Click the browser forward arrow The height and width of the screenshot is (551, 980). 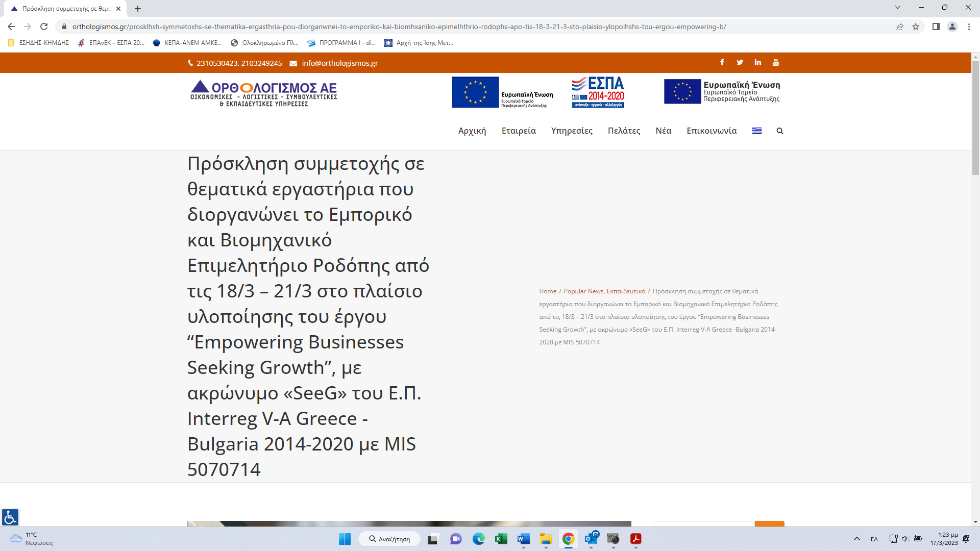click(28, 27)
